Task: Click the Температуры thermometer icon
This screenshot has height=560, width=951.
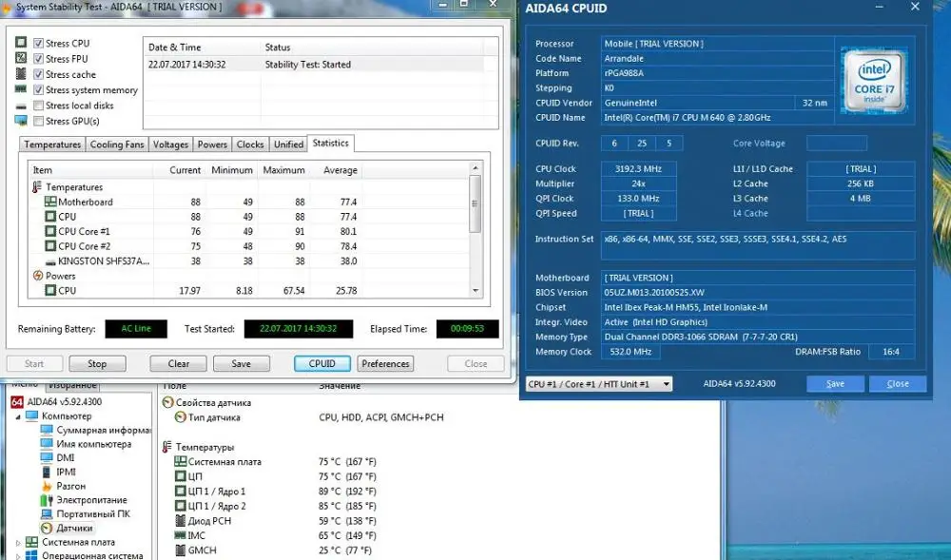Action: [167, 447]
